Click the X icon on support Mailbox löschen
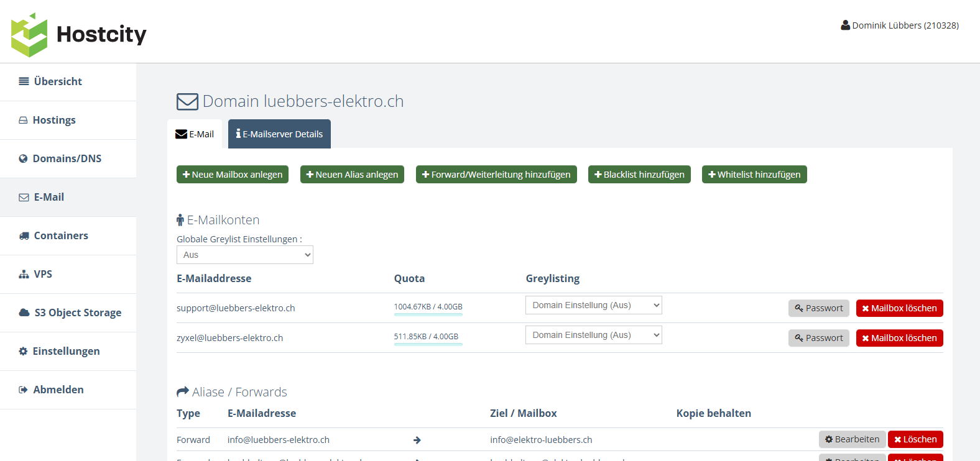980x461 pixels. pos(866,308)
